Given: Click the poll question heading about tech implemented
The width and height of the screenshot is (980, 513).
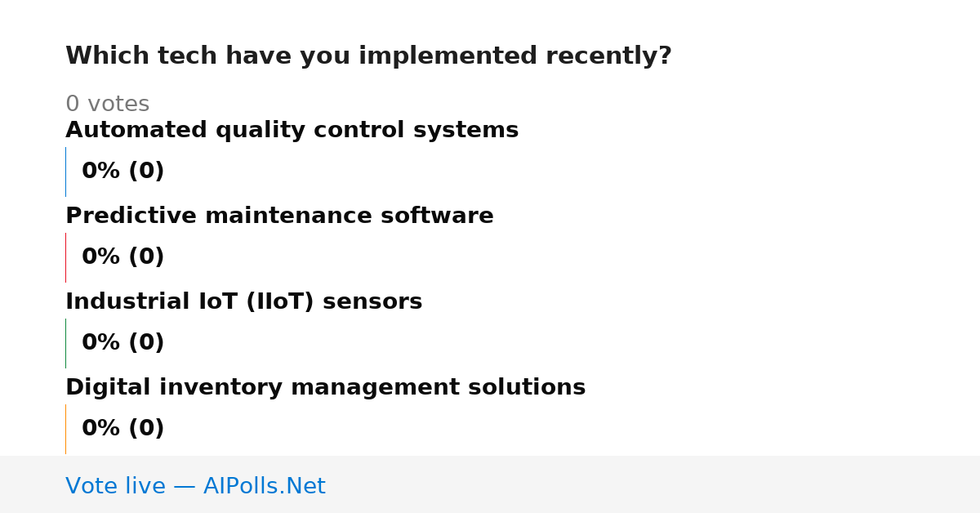Looking at the screenshot, I should (368, 56).
